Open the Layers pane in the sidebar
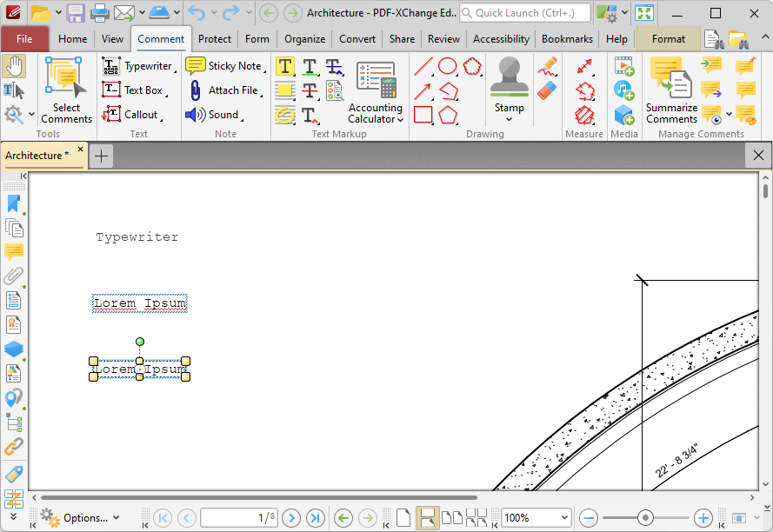The image size is (773, 532). click(x=13, y=349)
